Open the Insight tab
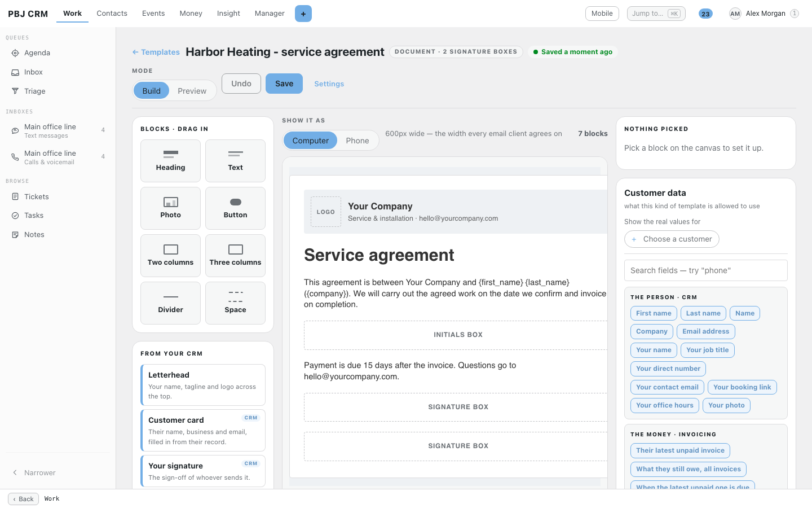 tap(228, 14)
